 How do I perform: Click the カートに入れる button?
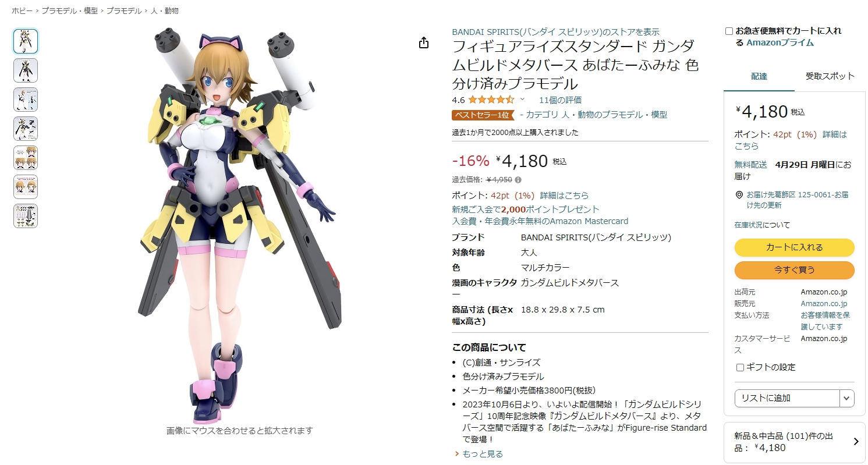point(794,247)
